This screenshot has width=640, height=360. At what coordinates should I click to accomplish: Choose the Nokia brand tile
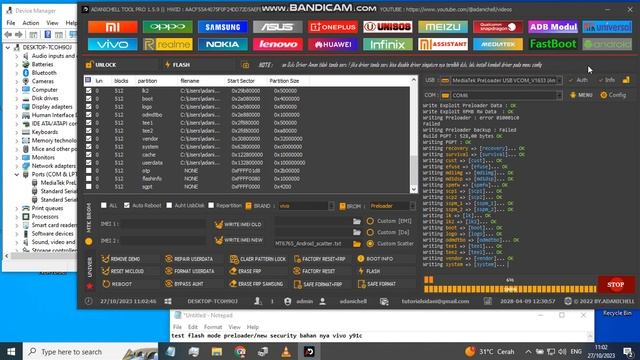click(222, 44)
